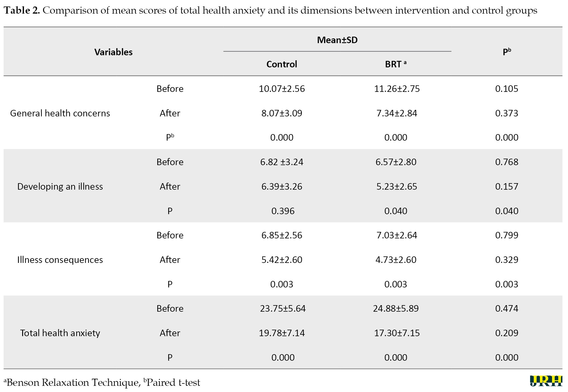This screenshot has width=568, height=392.
Task: Click the Total health anxiety label
Action: [x=60, y=333]
